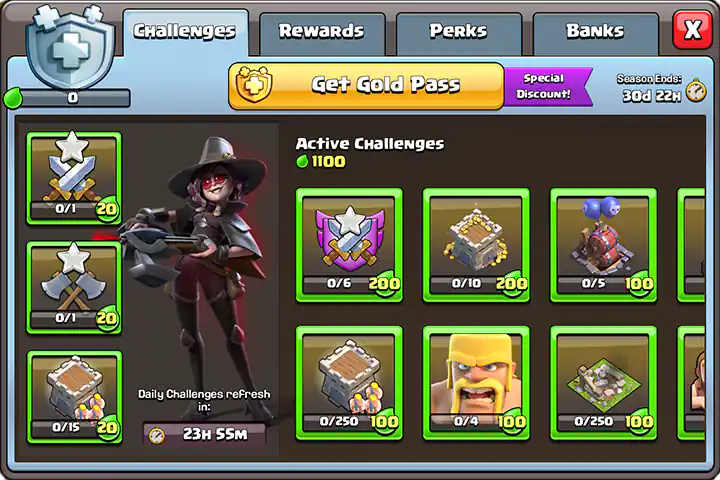
Task: Click the Get Gold Pass button
Action: (x=366, y=86)
